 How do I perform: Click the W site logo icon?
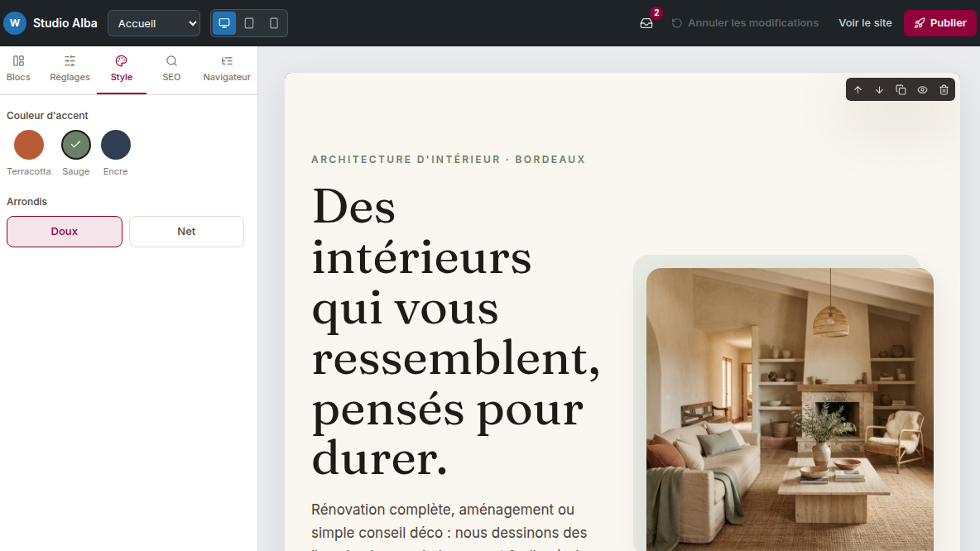pyautogui.click(x=15, y=23)
